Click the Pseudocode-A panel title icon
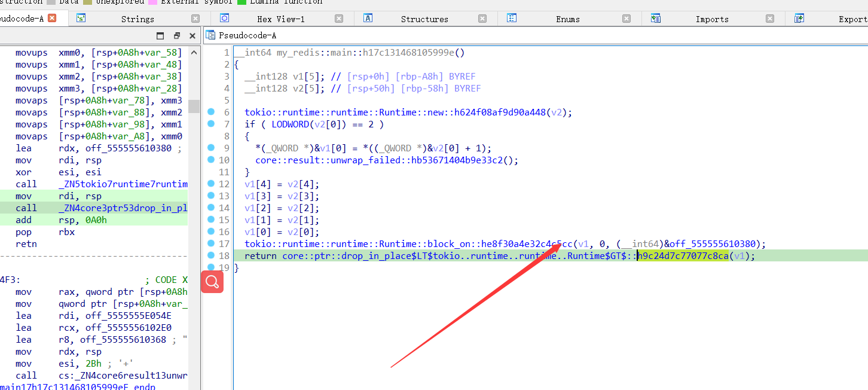Screen dimensions: 868x390 click(210, 35)
